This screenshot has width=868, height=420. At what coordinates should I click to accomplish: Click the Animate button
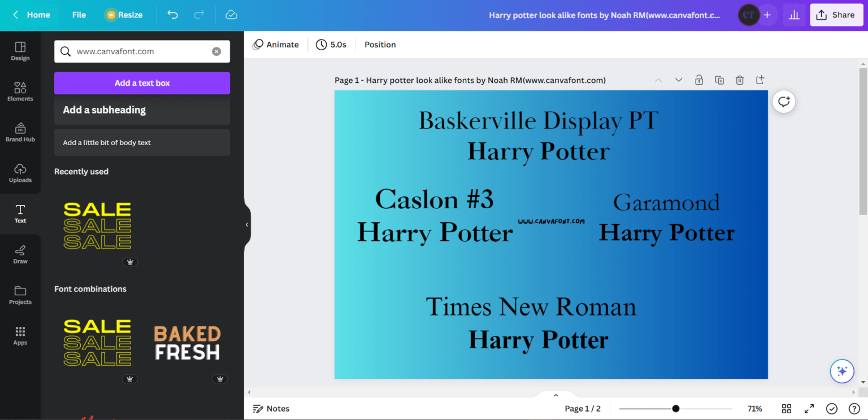[276, 45]
